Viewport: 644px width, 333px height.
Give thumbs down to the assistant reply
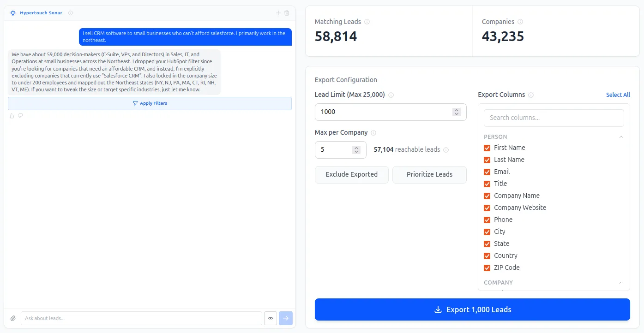(20, 116)
